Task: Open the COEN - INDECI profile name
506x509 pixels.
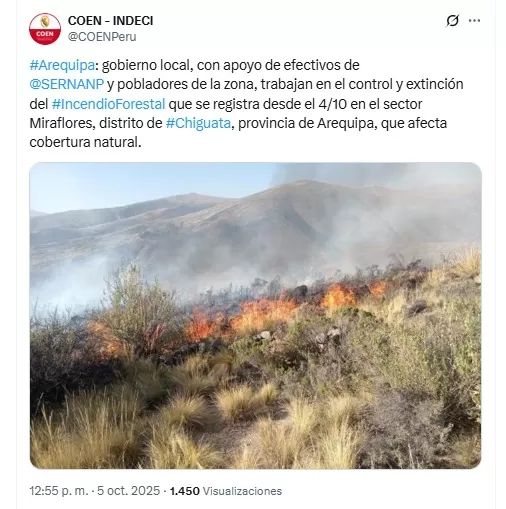Action: click(111, 21)
